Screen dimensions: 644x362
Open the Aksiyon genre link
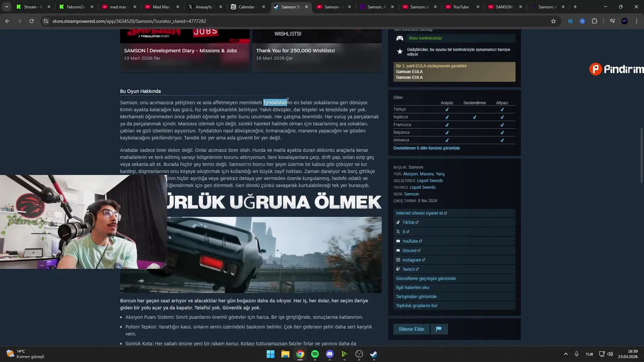coord(411,174)
